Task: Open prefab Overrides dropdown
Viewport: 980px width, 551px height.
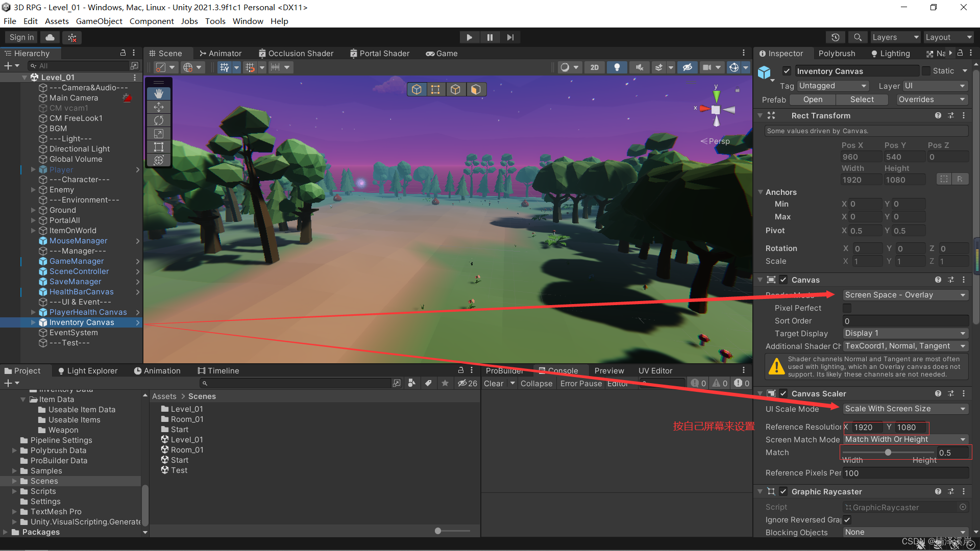Action: (932, 99)
